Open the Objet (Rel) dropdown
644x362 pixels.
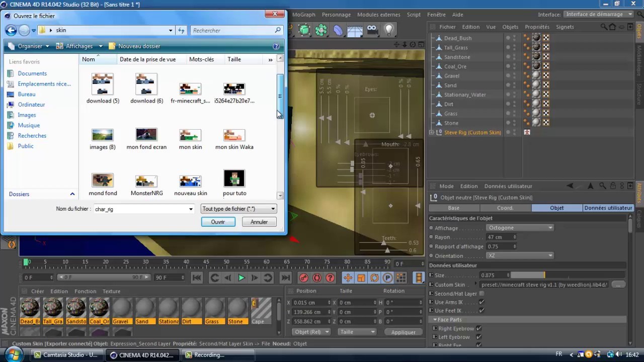[311, 332]
